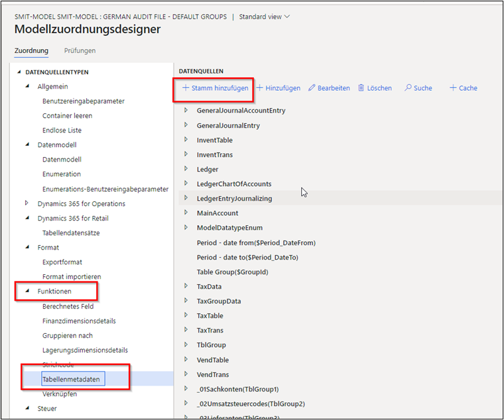Collapse the Steuer tree node
504x420 pixels.
[28, 408]
